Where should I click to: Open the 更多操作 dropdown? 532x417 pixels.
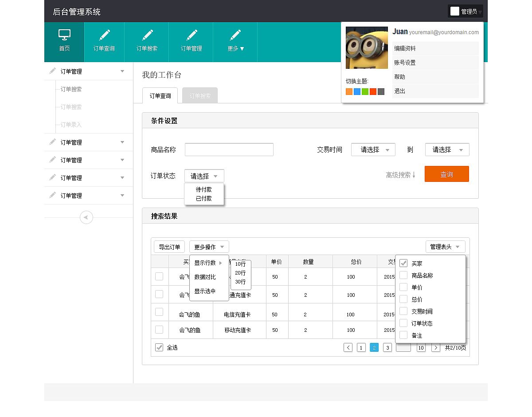(x=209, y=247)
